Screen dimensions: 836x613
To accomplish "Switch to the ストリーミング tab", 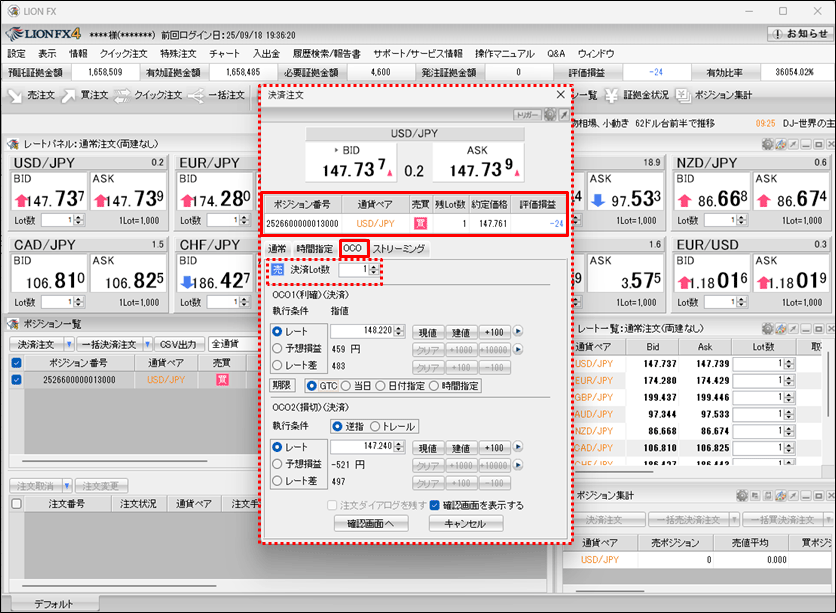I will click(399, 248).
